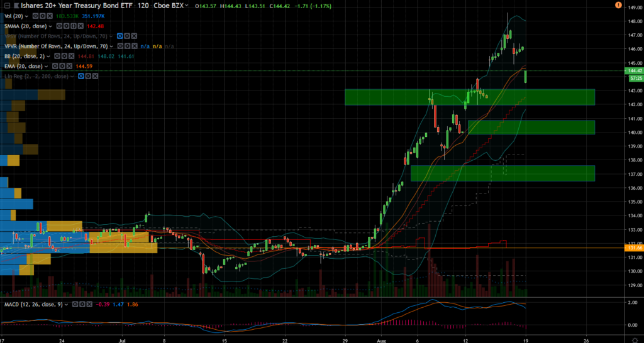Show the hidden VPSV indicator via eye icon
This screenshot has height=343, width=644.
(x=119, y=36)
